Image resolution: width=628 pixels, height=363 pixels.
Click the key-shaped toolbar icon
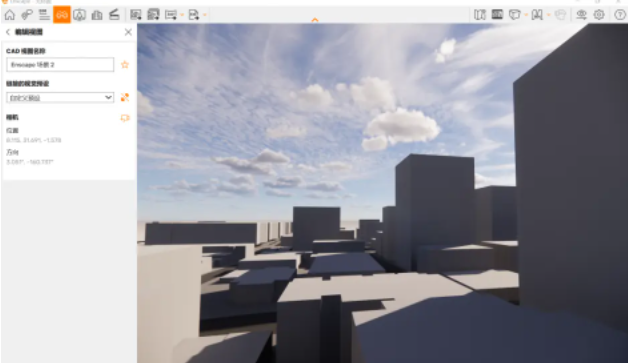pyautogui.click(x=27, y=15)
